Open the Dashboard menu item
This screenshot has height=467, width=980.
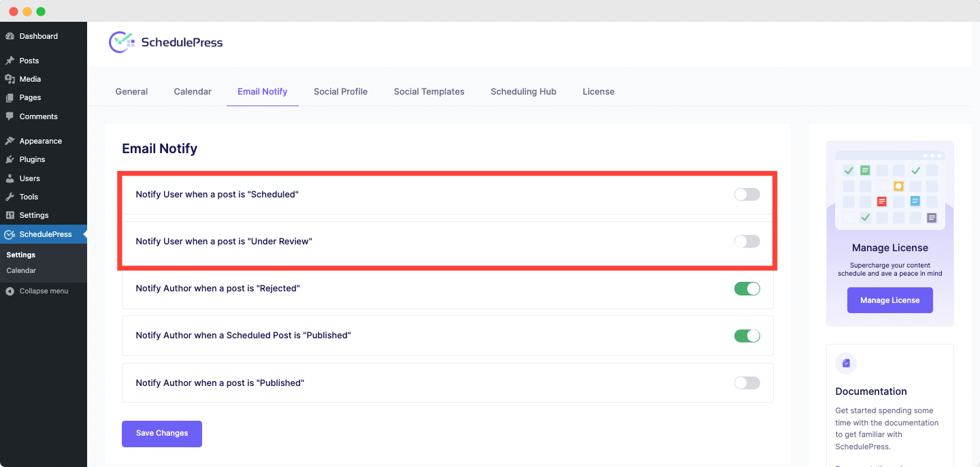[44, 36]
